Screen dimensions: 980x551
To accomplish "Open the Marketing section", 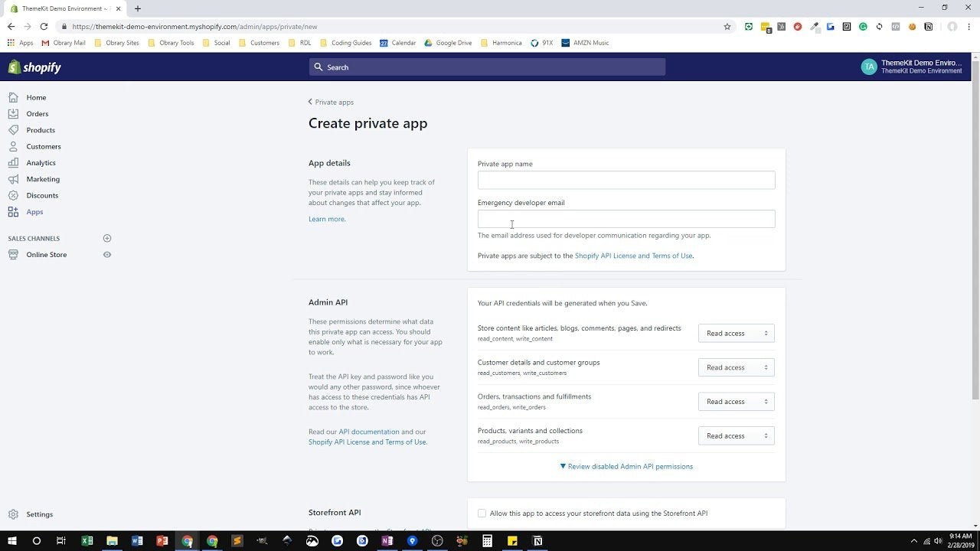I will pyautogui.click(x=42, y=178).
